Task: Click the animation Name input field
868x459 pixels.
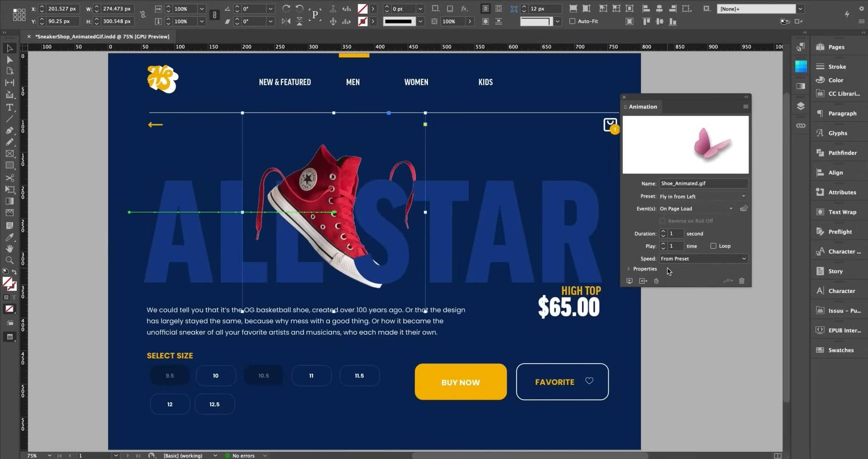Action: (x=702, y=183)
